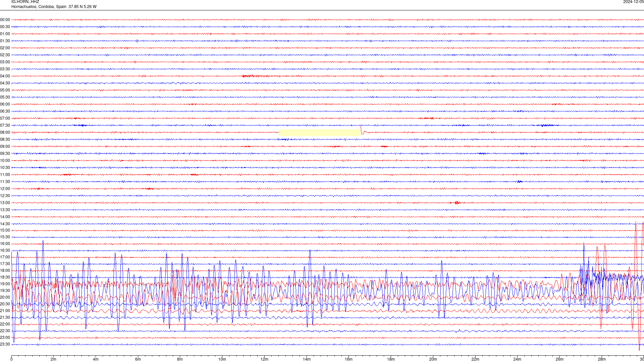Screen dimensions: 644x362
Task: Select the 14:30 trace label
Action: click(5, 224)
